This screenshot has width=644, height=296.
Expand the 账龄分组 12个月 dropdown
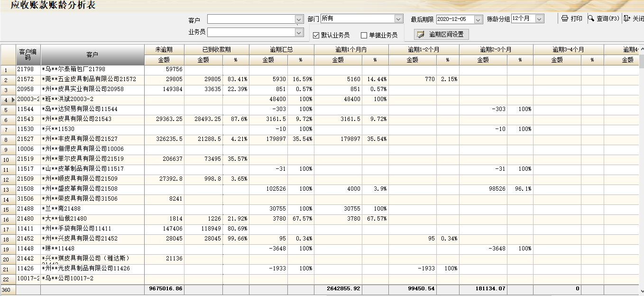click(x=539, y=19)
